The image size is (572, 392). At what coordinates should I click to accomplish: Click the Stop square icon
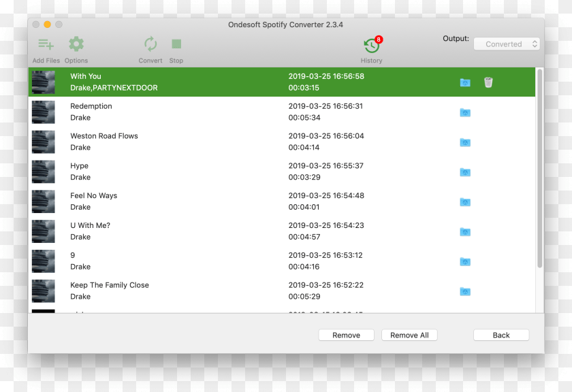(176, 44)
